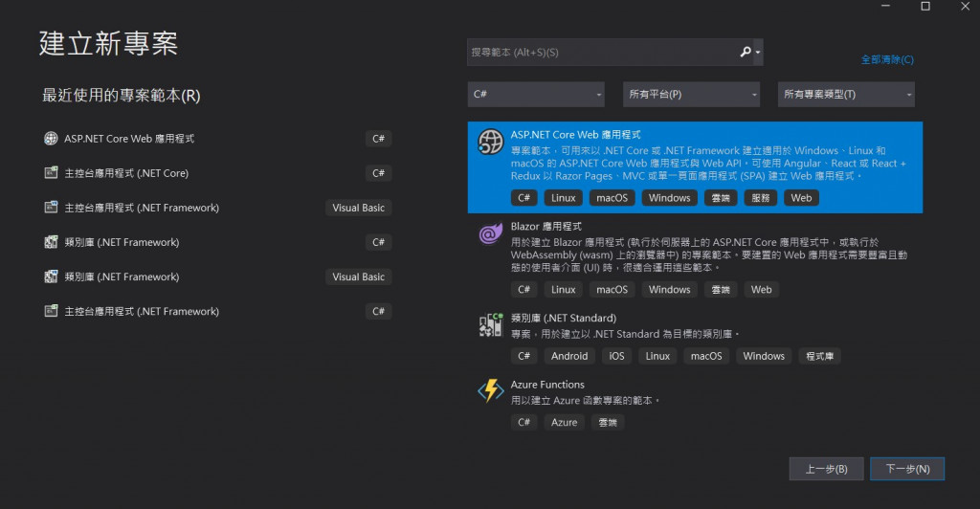Select Visual Basic 類別庫 (.NET Framework) recent item
The image size is (980, 509).
217,277
